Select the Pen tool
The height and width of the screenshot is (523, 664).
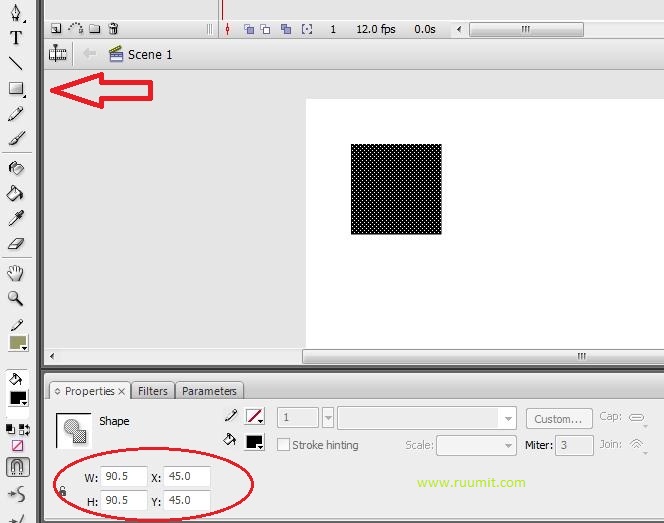[16, 13]
